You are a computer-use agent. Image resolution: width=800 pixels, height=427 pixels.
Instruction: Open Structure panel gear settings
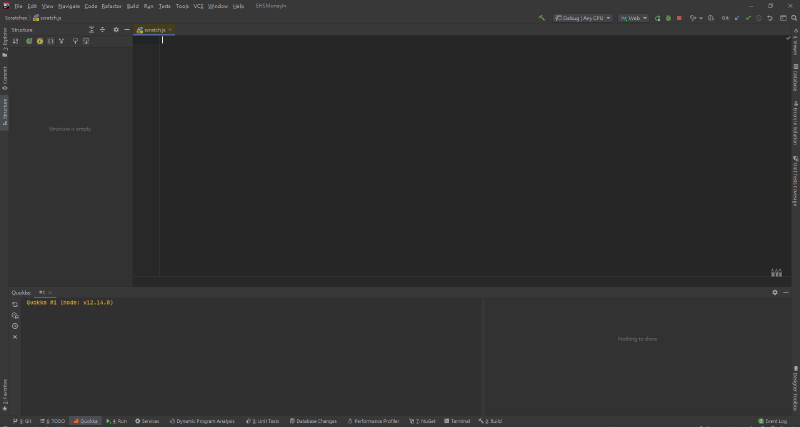(115, 30)
